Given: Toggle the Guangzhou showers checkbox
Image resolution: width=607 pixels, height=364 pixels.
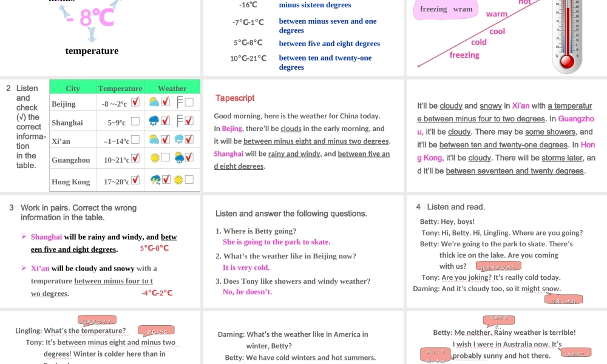Looking at the screenshot, I should click(189, 157).
